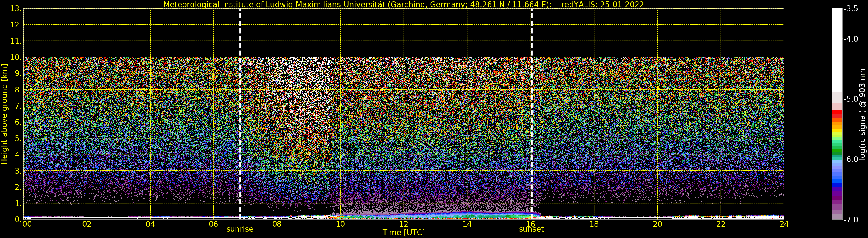Screen dimensions: 868x238
Task: Click colorbar tick label '-6.0'
Action: 851,159
